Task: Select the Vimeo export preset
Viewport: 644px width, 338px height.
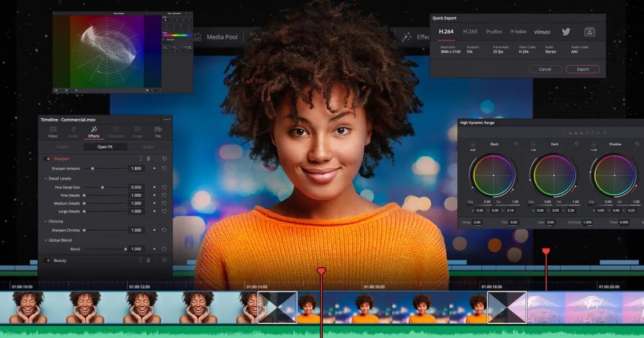Action: point(541,32)
